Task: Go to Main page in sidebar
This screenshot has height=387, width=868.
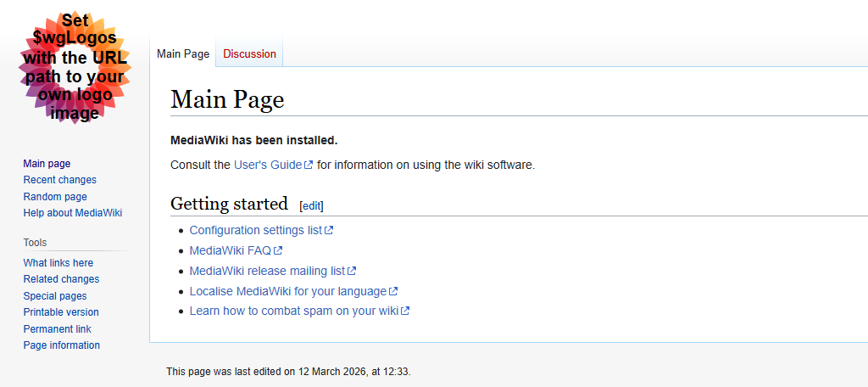Action: [x=47, y=164]
